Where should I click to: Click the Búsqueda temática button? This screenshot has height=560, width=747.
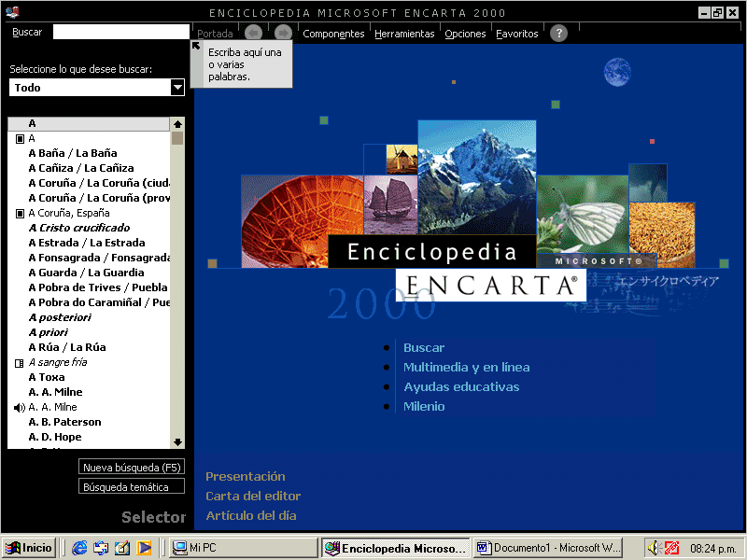click(132, 486)
